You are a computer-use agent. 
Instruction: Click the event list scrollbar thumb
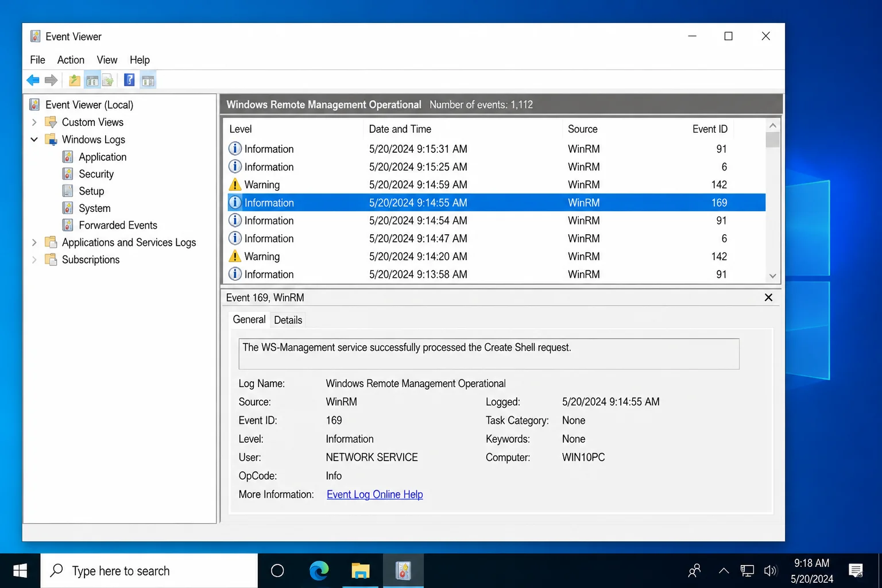[773, 140]
